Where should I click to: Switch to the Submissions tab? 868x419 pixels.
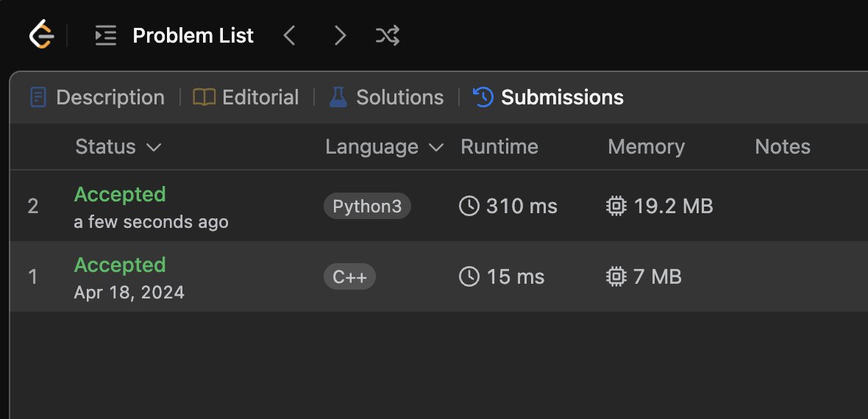[x=548, y=98]
